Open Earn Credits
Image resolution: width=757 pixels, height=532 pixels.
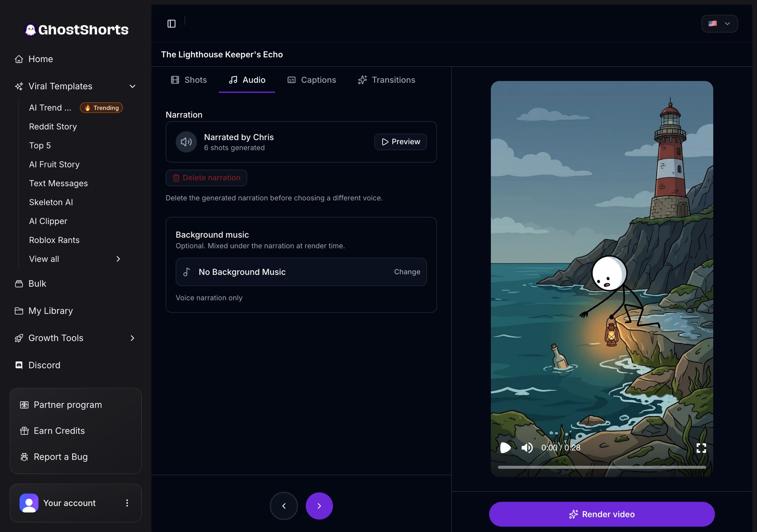click(x=52, y=431)
